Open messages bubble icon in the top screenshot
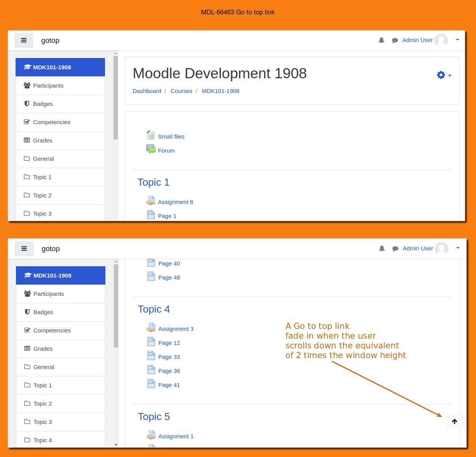The image size is (476, 457). tap(395, 40)
